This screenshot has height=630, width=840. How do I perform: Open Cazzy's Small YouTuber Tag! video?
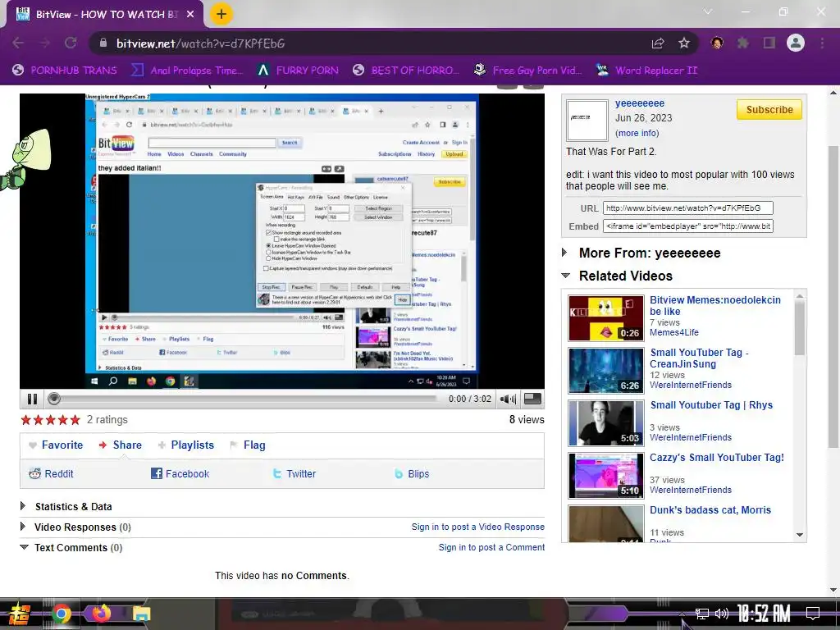pyautogui.click(x=717, y=458)
